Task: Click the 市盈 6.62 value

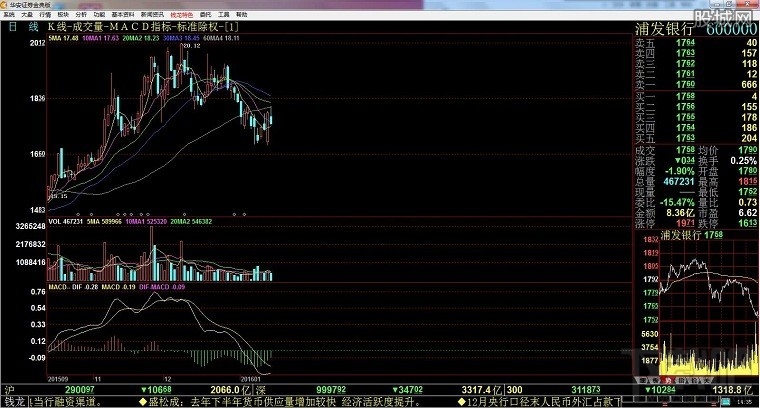Action: tap(748, 213)
